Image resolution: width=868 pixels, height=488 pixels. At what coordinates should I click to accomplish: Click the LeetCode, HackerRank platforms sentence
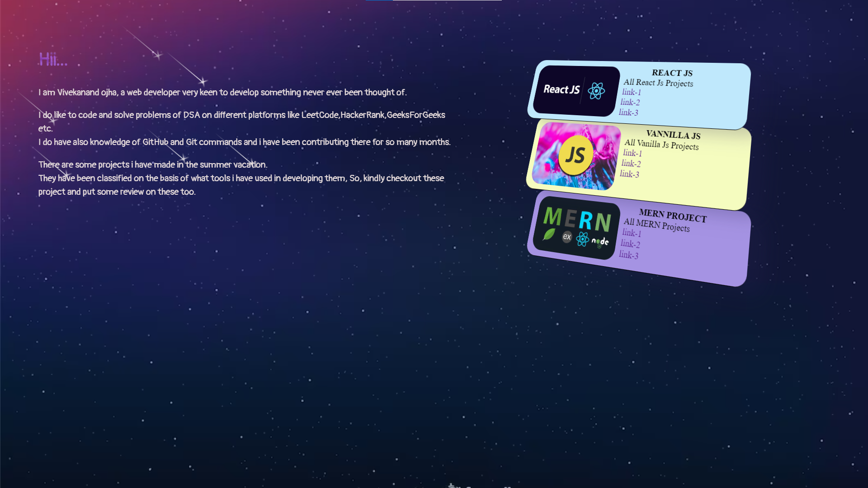click(x=242, y=121)
